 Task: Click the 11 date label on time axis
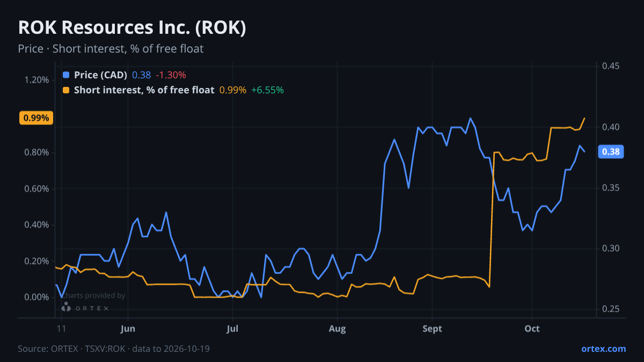pyautogui.click(x=61, y=329)
